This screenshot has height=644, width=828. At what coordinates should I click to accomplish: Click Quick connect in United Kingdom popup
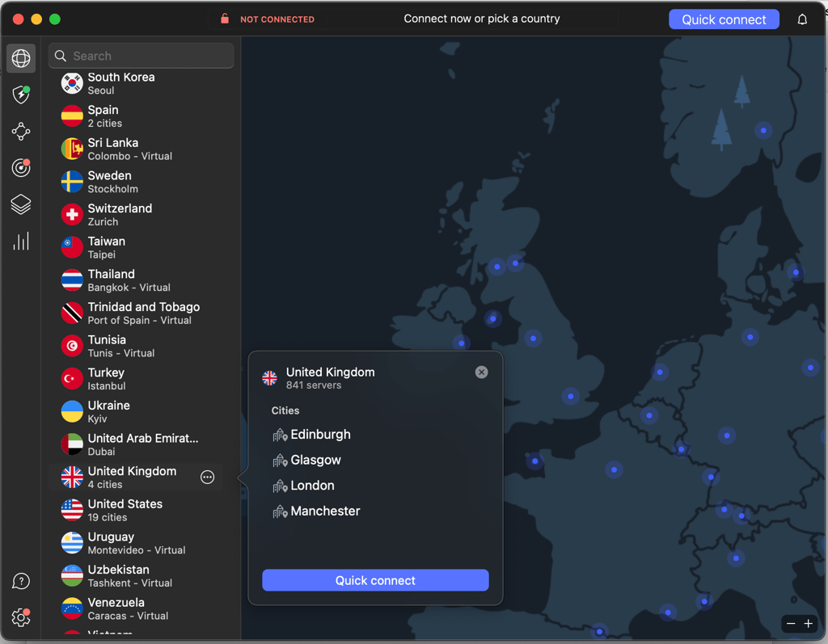point(375,580)
